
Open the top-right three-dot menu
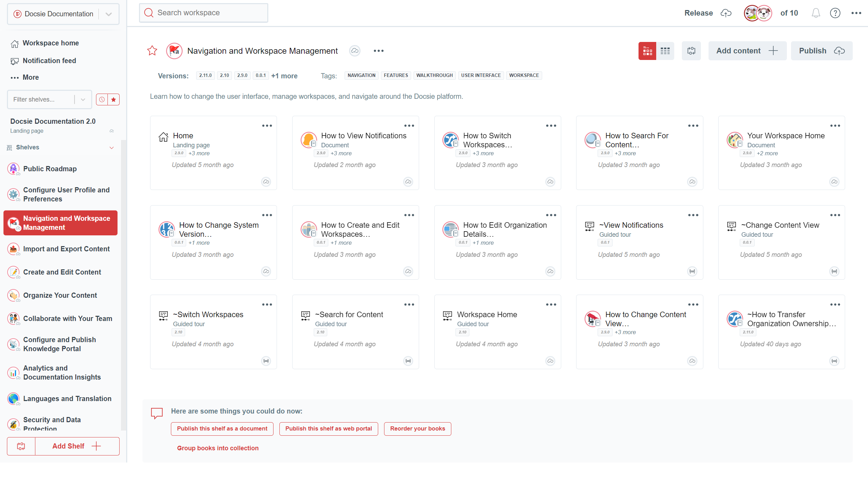(856, 13)
